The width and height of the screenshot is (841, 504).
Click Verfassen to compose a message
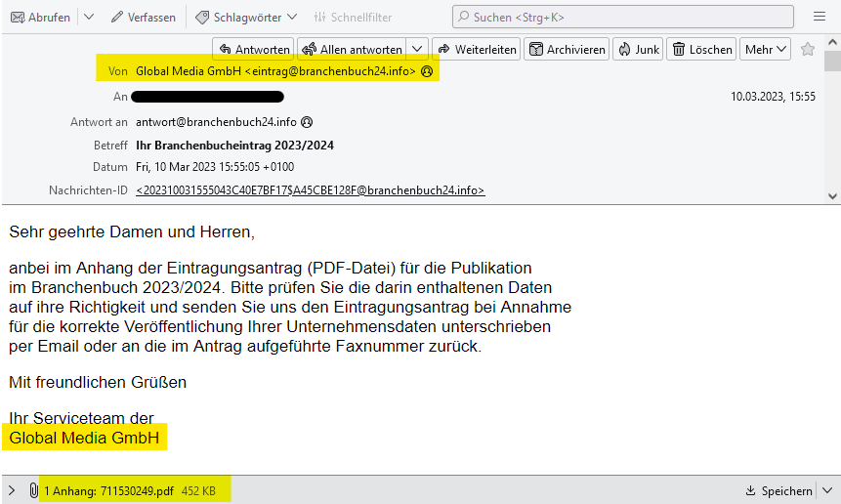(x=144, y=18)
